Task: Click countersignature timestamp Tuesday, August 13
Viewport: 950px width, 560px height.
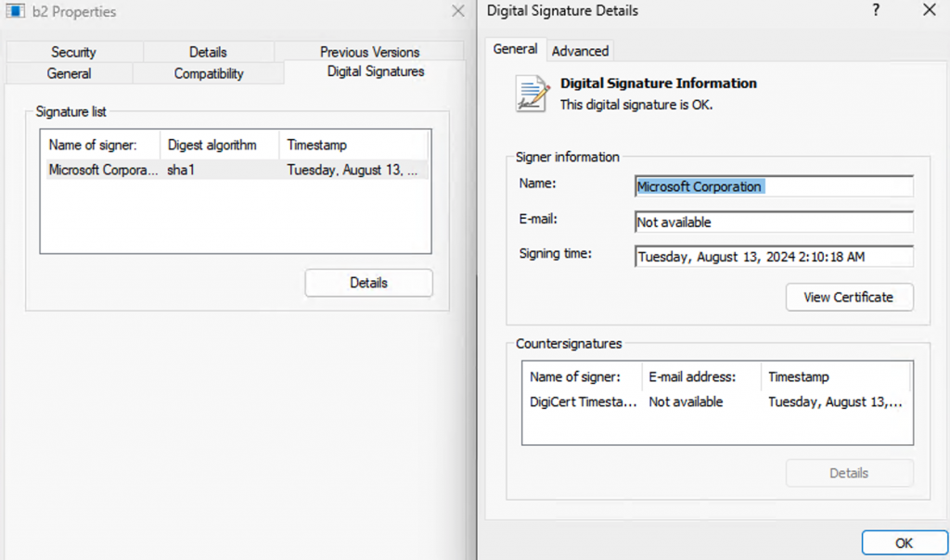Action: pyautogui.click(x=835, y=402)
